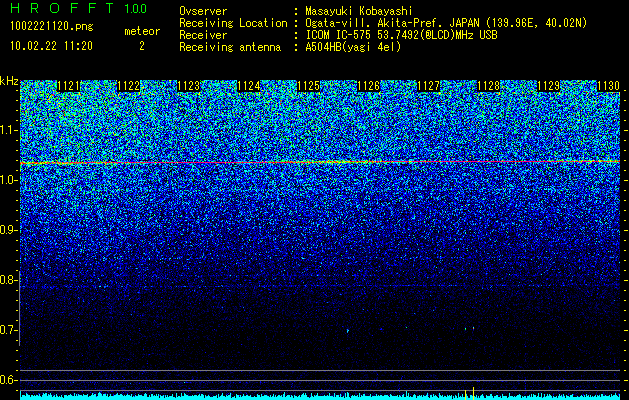629x400 pixels.
Task: Click the observer name Masayuki Kobayashi
Action: pos(359,11)
